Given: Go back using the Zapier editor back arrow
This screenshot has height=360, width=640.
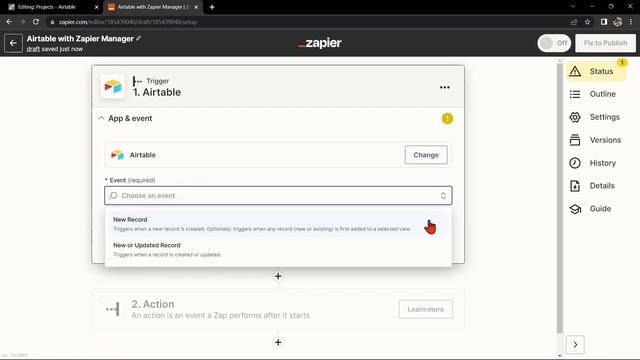Looking at the screenshot, I should point(13,43).
